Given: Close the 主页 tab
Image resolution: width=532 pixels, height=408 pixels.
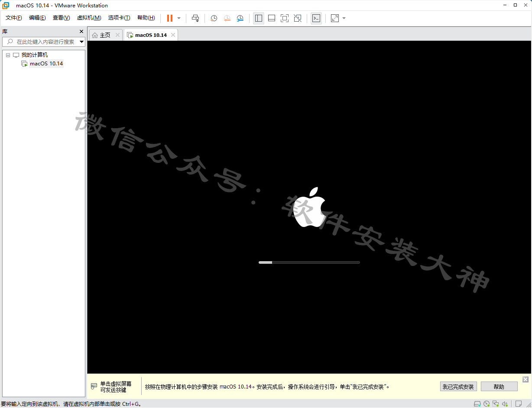Looking at the screenshot, I should coord(117,35).
